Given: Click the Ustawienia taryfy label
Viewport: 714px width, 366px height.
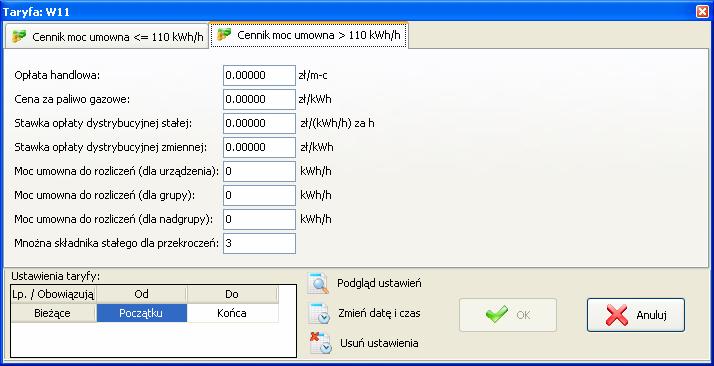Looking at the screenshot, I should point(56,276).
